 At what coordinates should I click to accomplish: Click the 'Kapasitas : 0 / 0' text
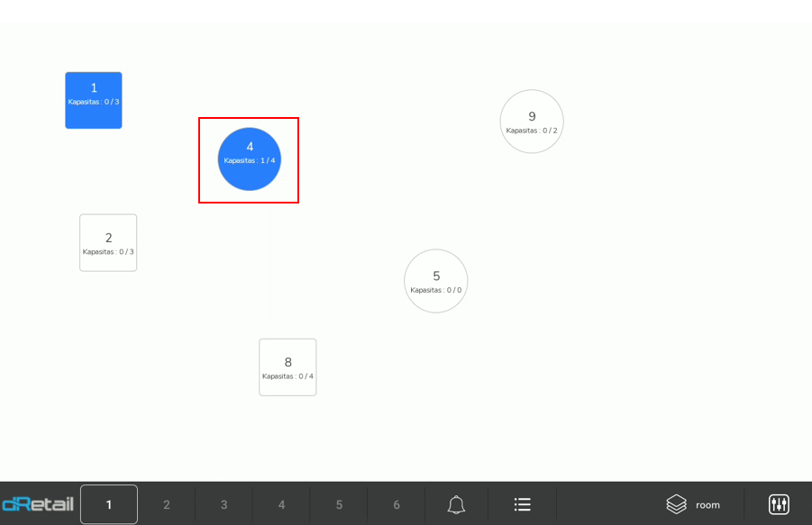436,290
